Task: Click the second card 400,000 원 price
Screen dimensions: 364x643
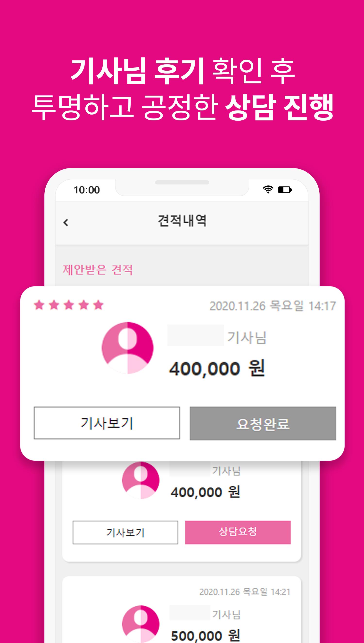Action: [206, 492]
